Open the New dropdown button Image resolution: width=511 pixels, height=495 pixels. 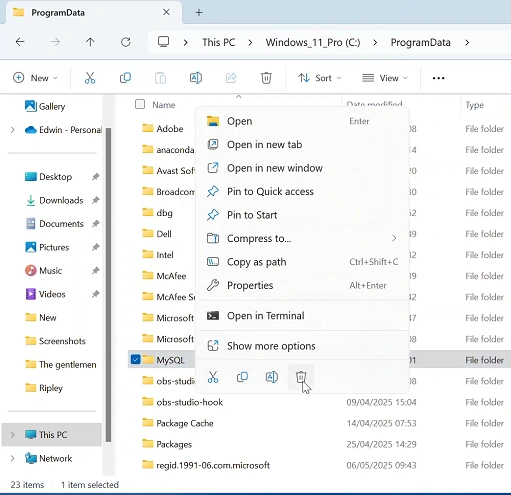pos(35,78)
